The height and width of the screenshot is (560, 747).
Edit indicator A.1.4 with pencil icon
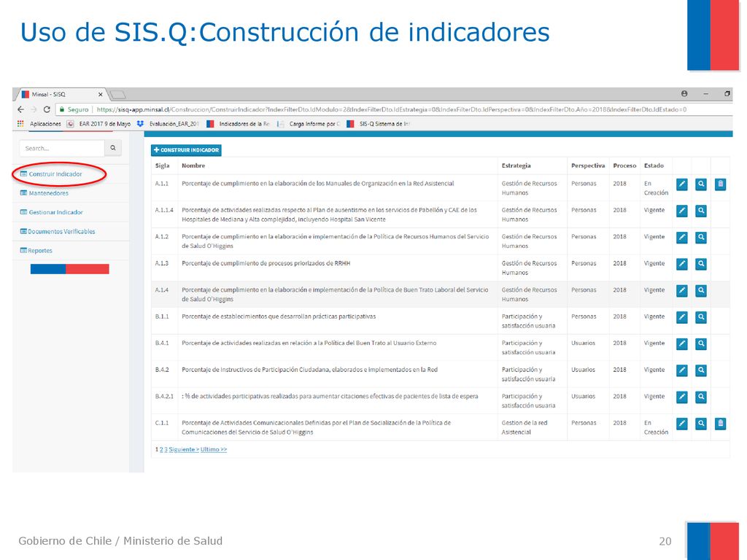[682, 291]
